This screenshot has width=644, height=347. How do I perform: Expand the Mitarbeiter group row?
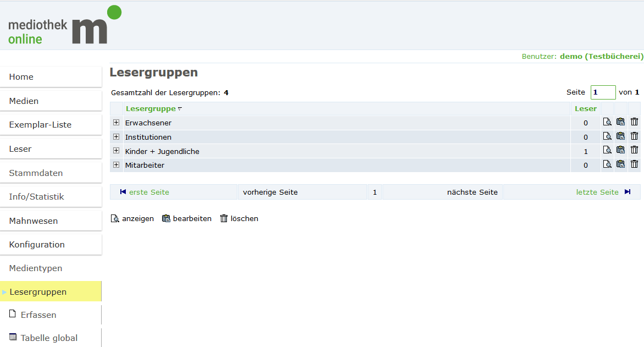(x=116, y=165)
